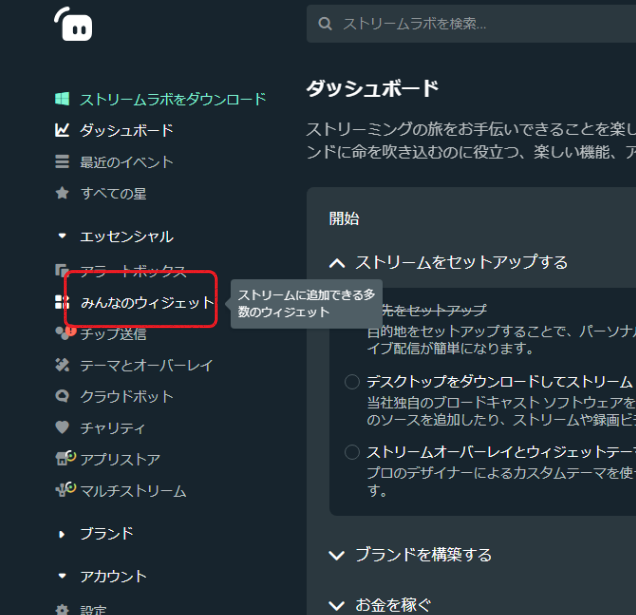
Task: Open すべての星 menu item
Action: [113, 194]
